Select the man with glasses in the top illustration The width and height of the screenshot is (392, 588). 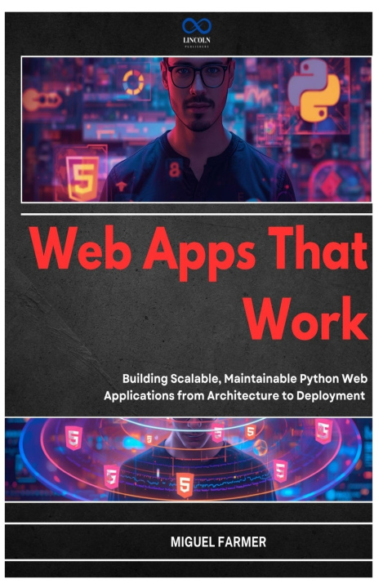[x=198, y=129]
